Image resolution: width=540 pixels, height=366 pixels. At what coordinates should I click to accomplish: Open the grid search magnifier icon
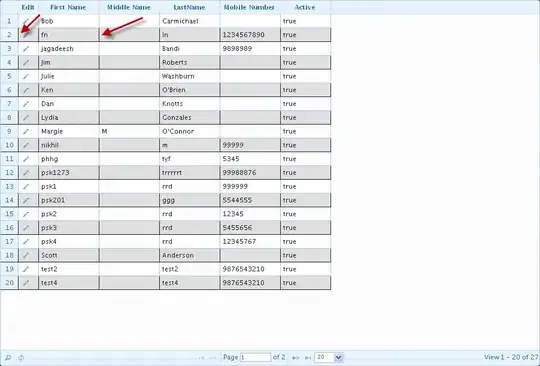pyautogui.click(x=8, y=358)
